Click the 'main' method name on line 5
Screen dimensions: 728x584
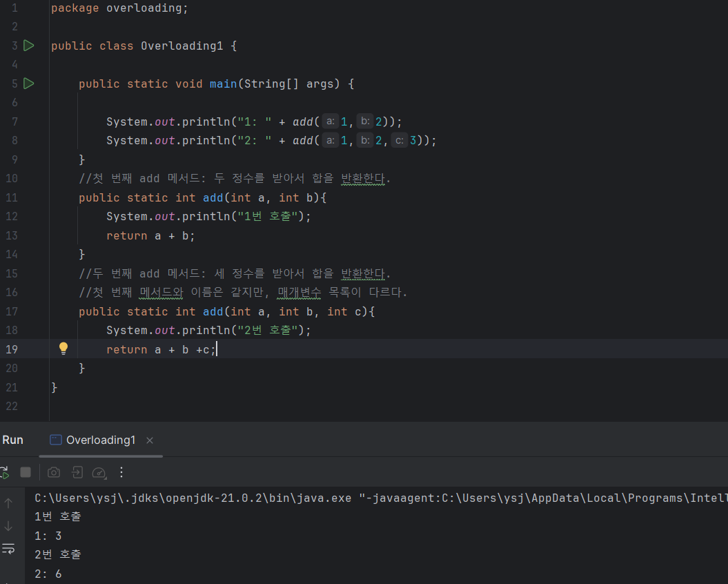[224, 84]
